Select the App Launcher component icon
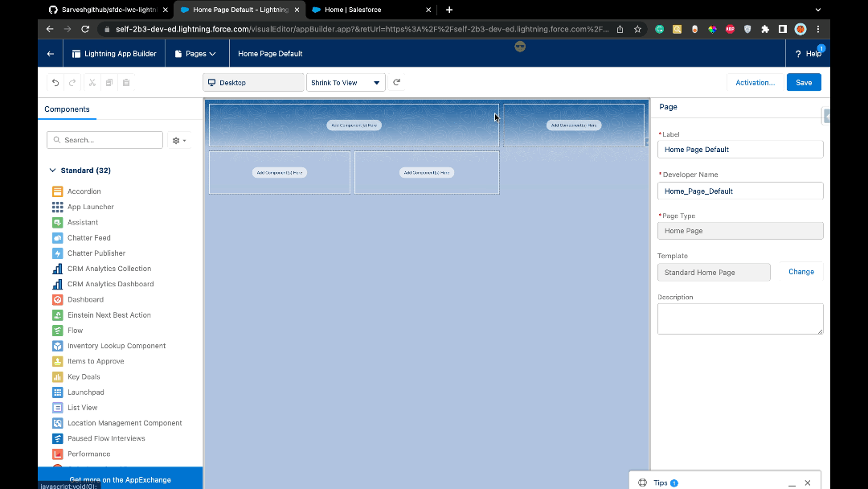Screen dimensions: 868x489 tap(58, 208)
